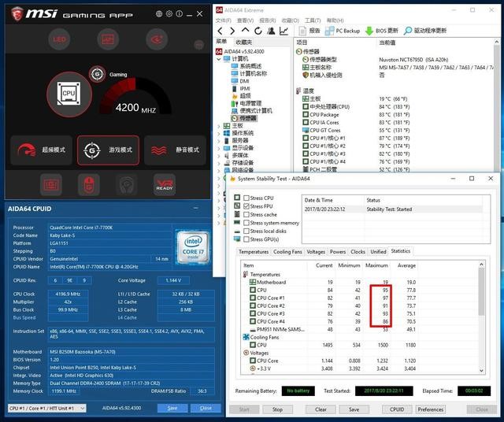Expand the 多媒体 tree node
Viewport: 504px width, 422px height.
[x=219, y=155]
